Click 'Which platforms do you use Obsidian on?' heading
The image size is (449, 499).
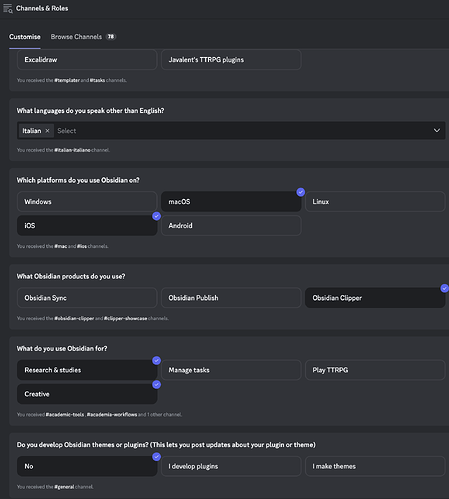tap(78, 180)
